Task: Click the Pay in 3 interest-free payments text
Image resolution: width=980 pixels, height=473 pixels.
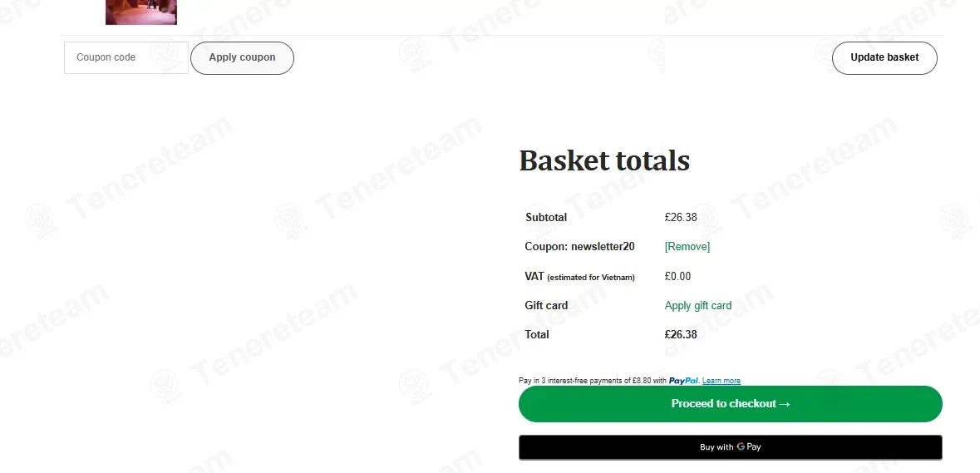Action: tap(593, 381)
